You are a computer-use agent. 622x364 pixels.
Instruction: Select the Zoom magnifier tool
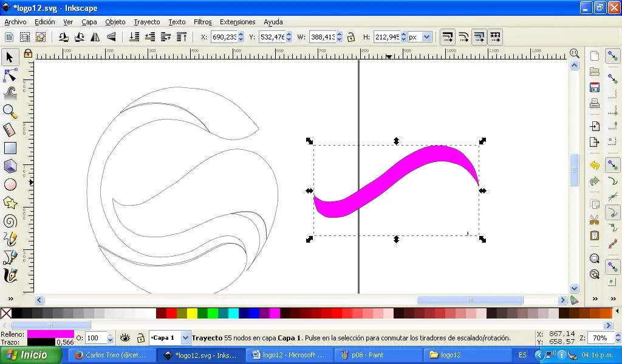pyautogui.click(x=10, y=112)
